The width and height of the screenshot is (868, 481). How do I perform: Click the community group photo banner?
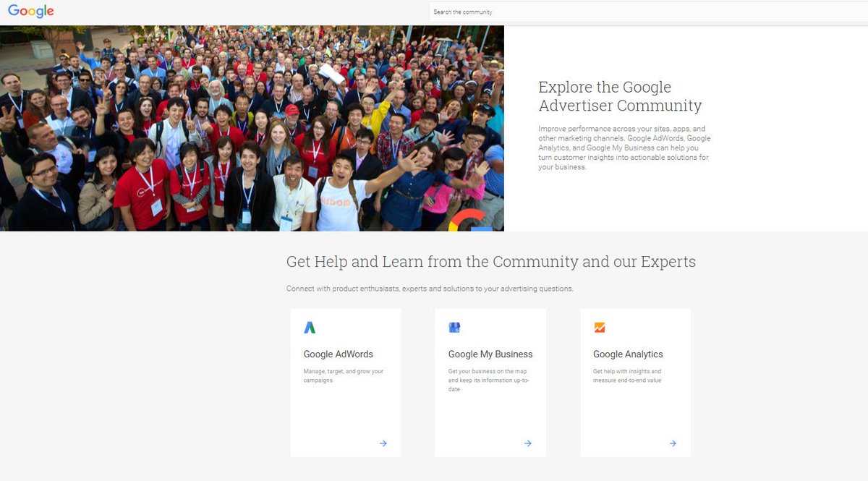click(x=252, y=128)
